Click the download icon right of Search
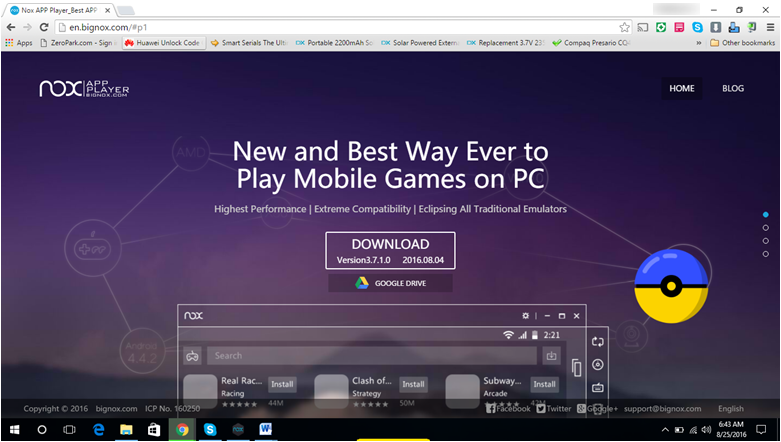This screenshot has height=442, width=781. 551,356
